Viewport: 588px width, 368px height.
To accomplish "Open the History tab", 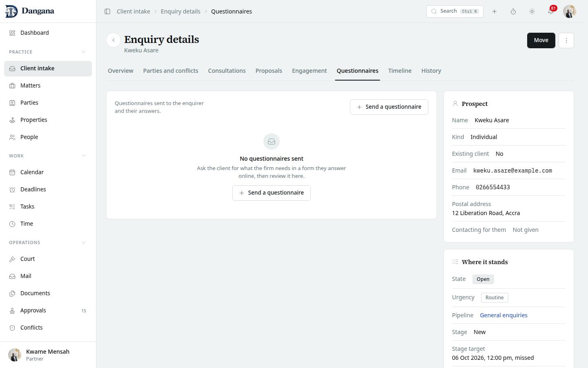I will 431,71.
